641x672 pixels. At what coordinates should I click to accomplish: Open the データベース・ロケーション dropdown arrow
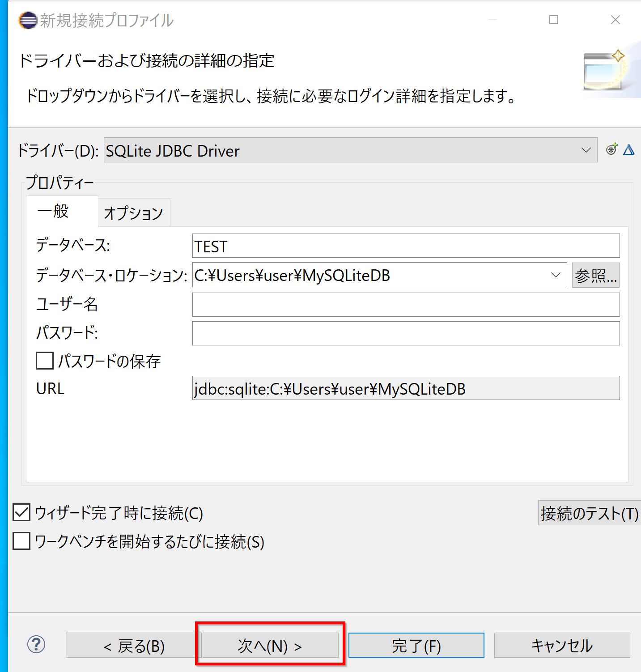pyautogui.click(x=556, y=275)
